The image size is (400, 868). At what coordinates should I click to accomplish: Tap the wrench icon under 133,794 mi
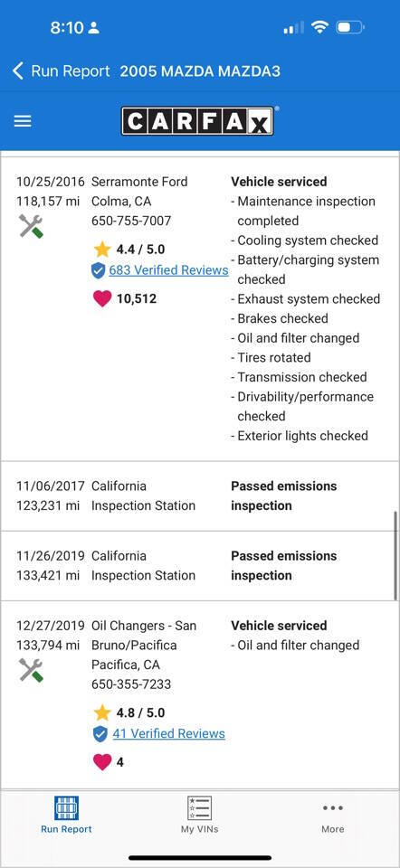point(31,670)
